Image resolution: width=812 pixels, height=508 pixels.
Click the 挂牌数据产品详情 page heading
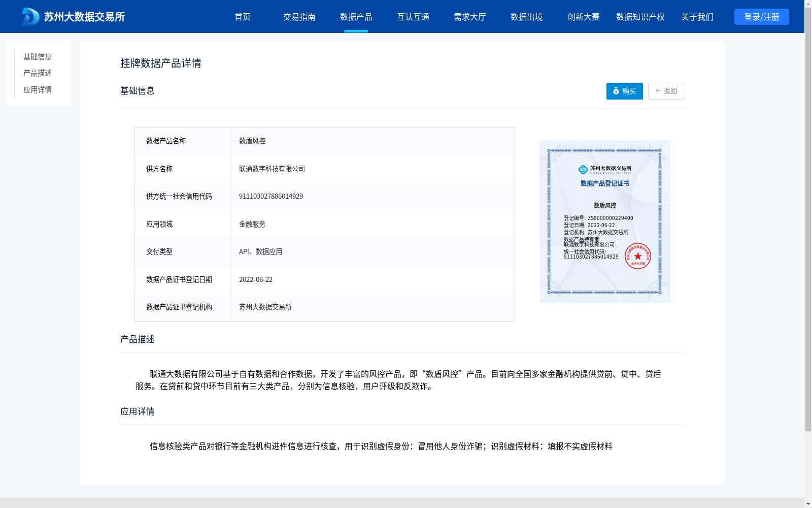click(x=161, y=63)
